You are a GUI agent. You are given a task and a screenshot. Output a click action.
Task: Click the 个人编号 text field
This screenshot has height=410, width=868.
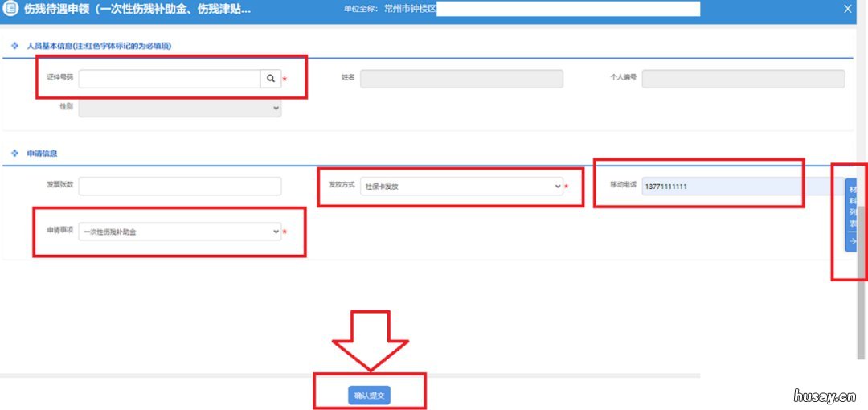743,79
